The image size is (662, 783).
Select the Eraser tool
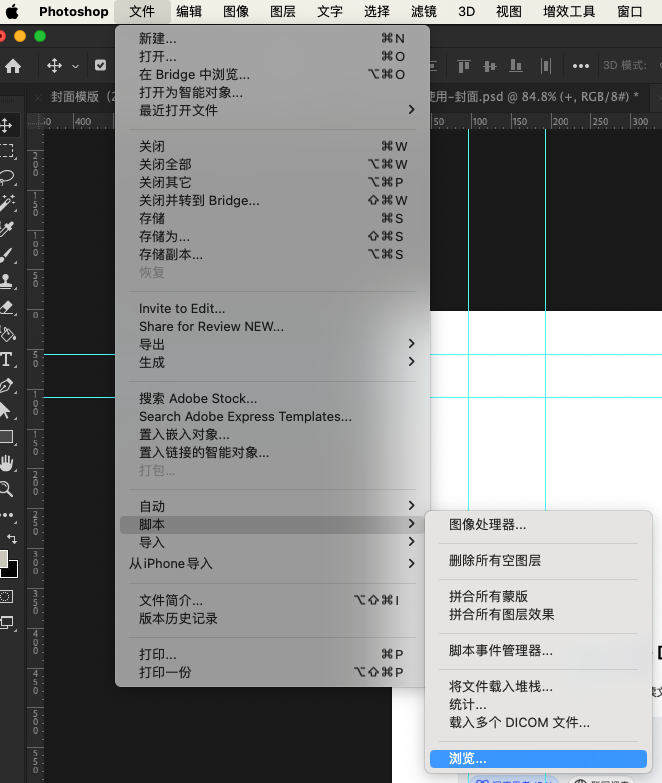pos(6,307)
